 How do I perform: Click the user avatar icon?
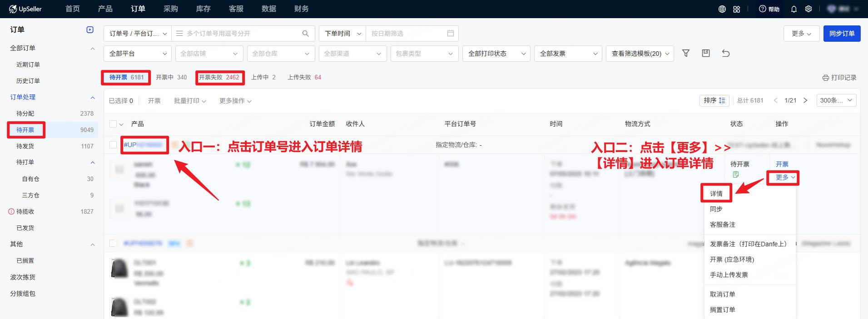831,9
